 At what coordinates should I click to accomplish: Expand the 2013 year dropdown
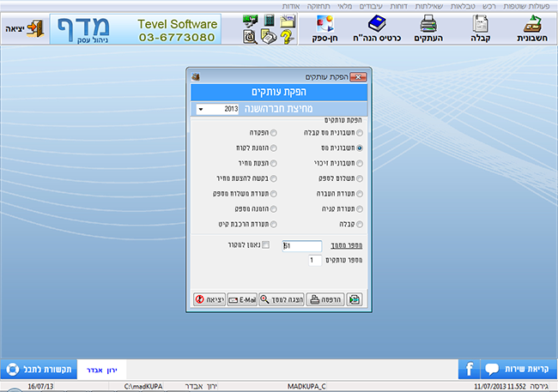(x=201, y=110)
